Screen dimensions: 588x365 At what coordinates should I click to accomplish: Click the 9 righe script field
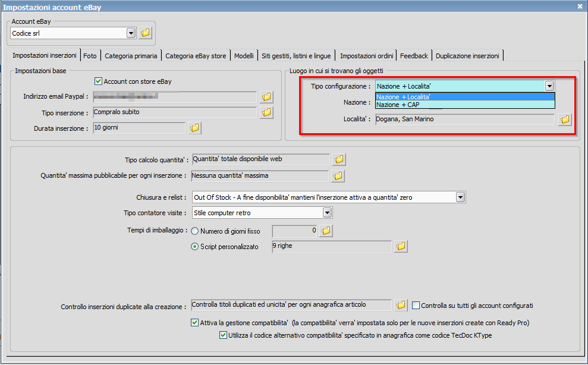pyautogui.click(x=332, y=247)
